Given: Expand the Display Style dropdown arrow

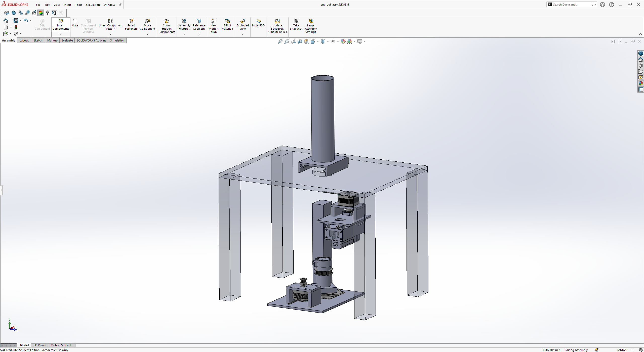Looking at the screenshot, I should [x=328, y=42].
